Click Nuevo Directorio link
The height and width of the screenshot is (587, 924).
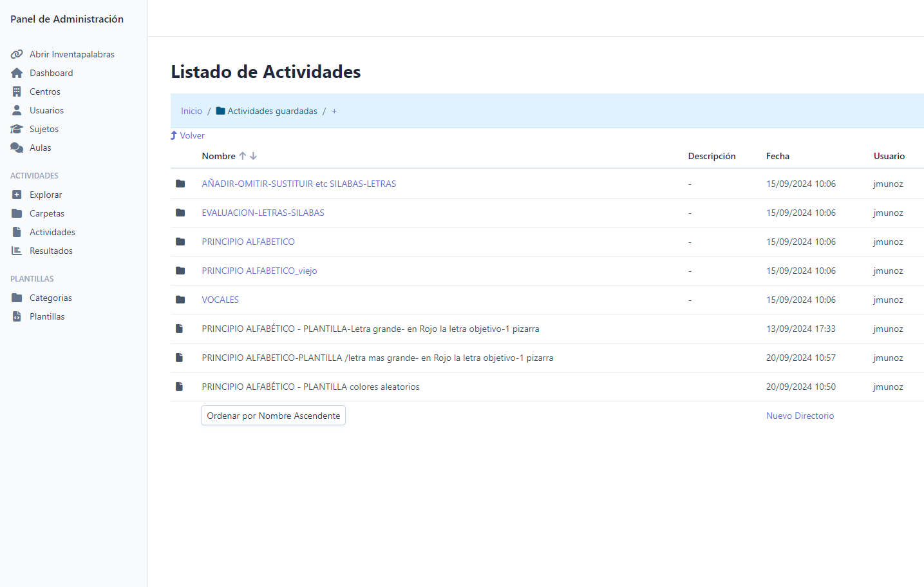coord(800,416)
